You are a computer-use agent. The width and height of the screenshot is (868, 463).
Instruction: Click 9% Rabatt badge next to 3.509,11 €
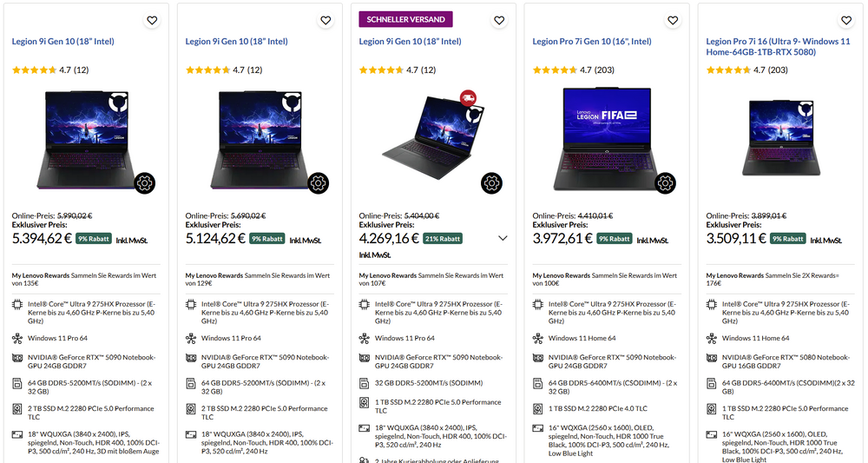[790, 239]
